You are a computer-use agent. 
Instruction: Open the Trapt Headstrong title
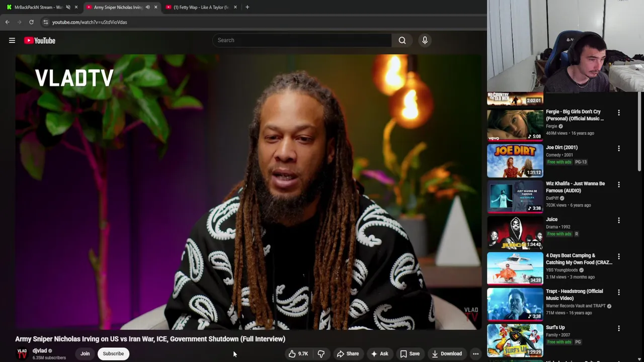pyautogui.click(x=575, y=295)
